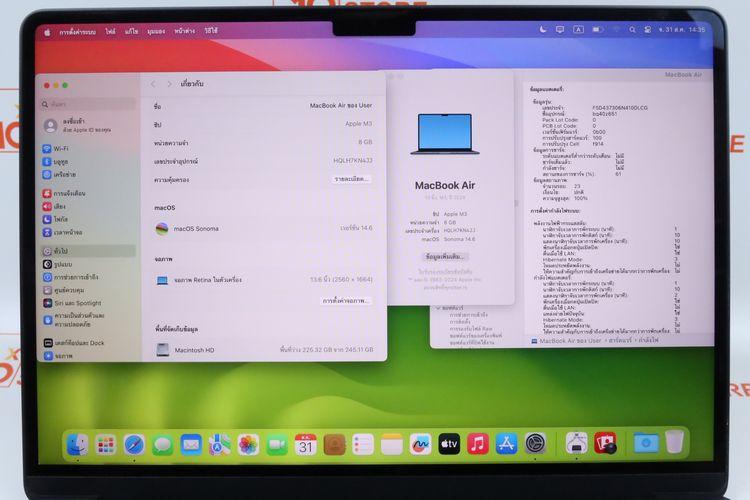750x500 pixels.
Task: Launch Safari from the Dock
Action: coord(134,444)
